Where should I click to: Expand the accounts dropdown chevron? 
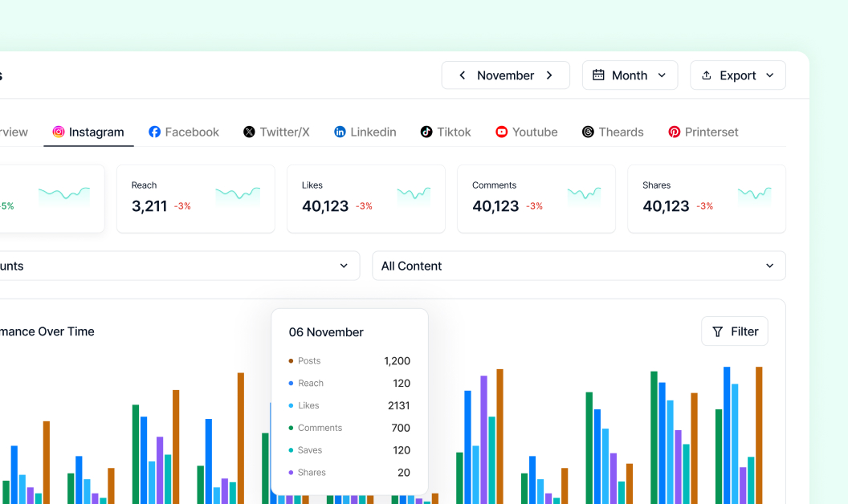344,266
